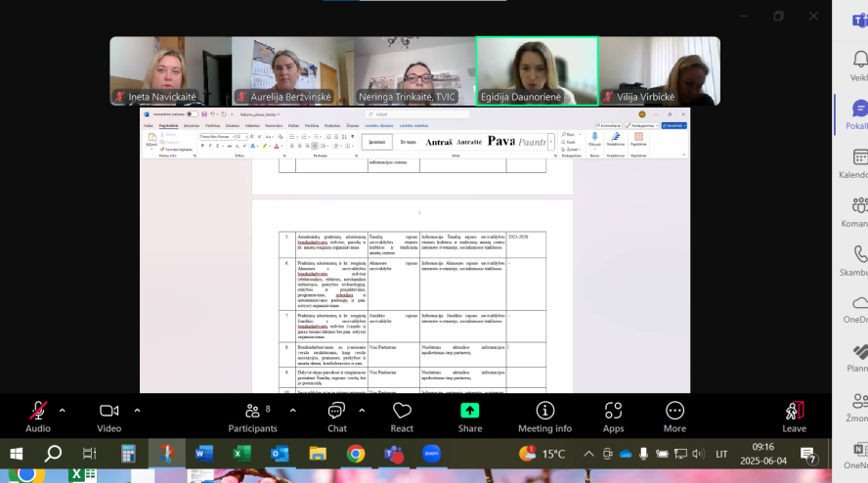Open Meeting info details
868x483 pixels.
coord(544,417)
